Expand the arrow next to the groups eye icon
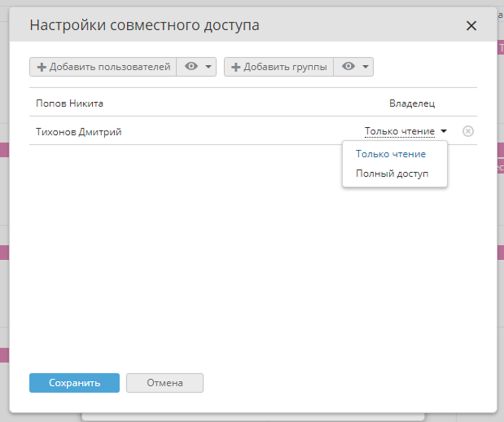This screenshot has width=504, height=422. coord(365,67)
